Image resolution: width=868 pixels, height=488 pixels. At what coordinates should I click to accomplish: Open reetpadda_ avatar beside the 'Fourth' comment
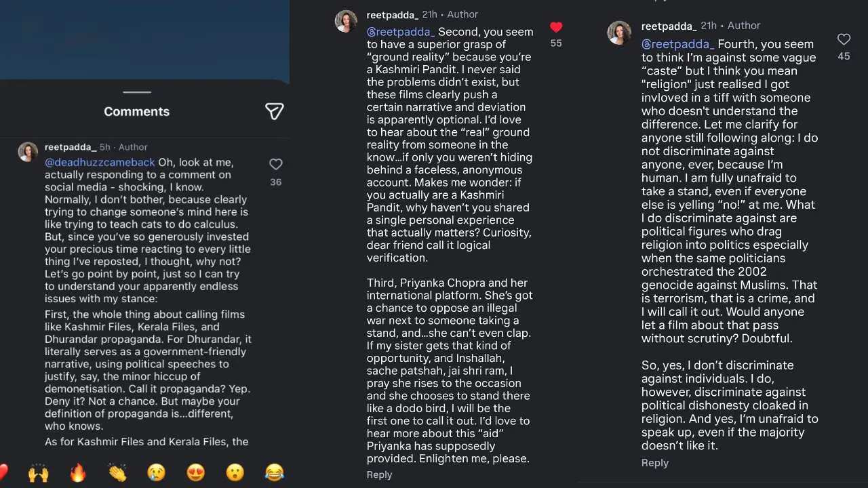pos(620,33)
